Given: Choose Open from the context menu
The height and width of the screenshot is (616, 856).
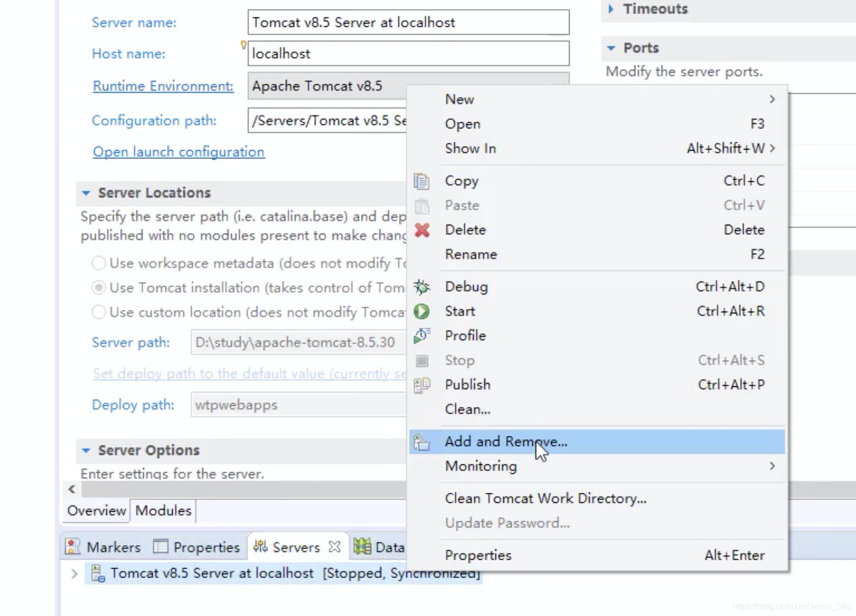Looking at the screenshot, I should (x=597, y=124).
